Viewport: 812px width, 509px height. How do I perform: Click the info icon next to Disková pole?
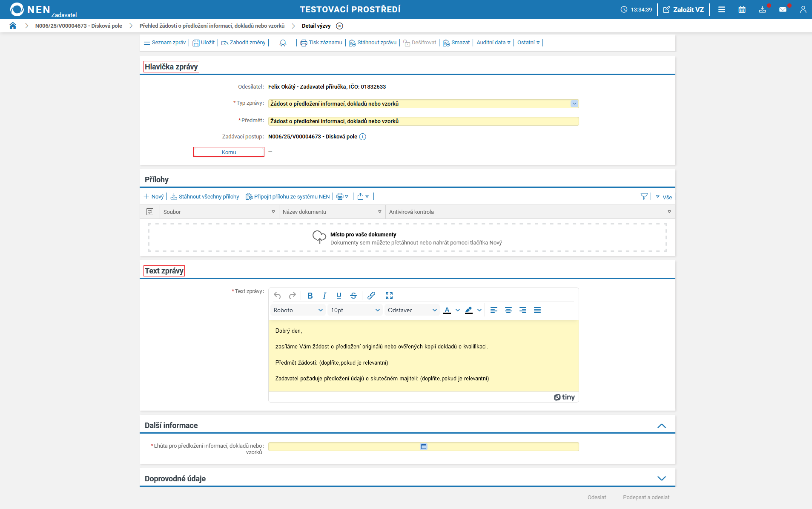pos(363,137)
